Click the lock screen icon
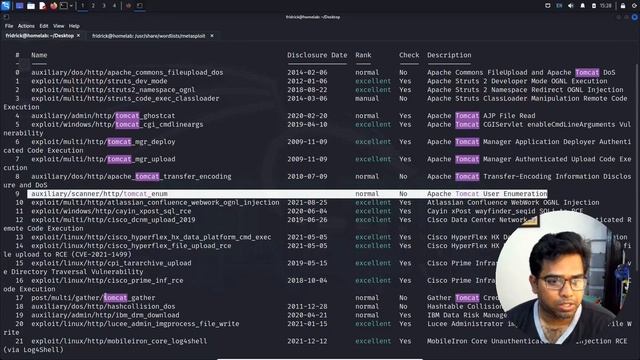Screen dimensions: 640x360 (x=623, y=6)
